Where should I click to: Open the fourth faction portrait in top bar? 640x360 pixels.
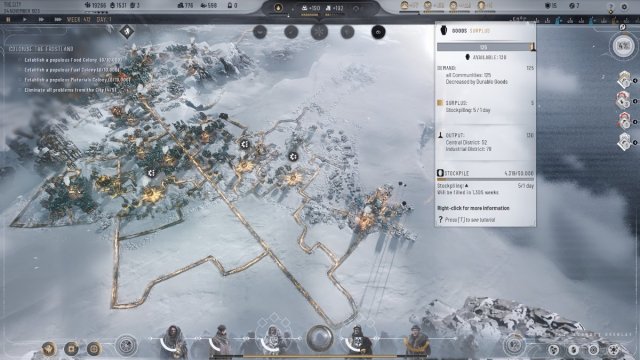pos(481,5)
